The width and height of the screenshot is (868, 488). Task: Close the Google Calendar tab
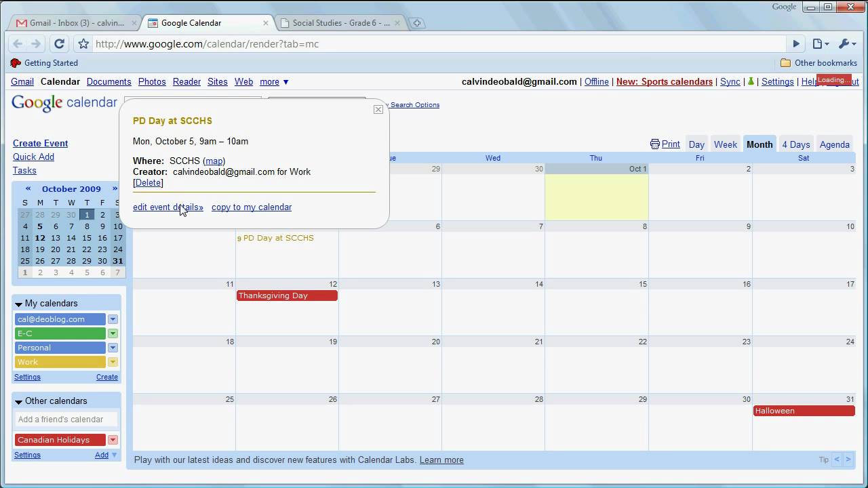pyautogui.click(x=266, y=23)
